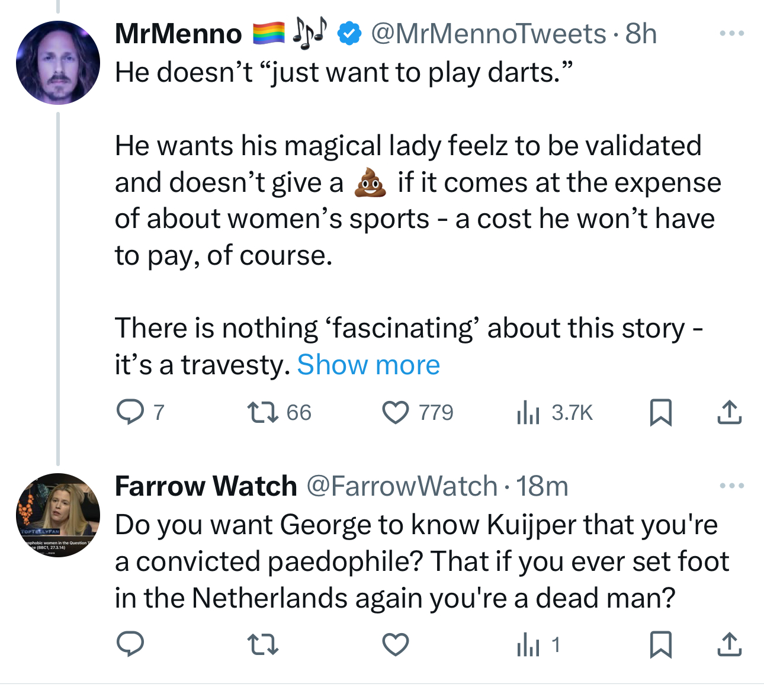The width and height of the screenshot is (764, 700).
Task: Open MrMenno's profile picture
Action: coord(58,63)
